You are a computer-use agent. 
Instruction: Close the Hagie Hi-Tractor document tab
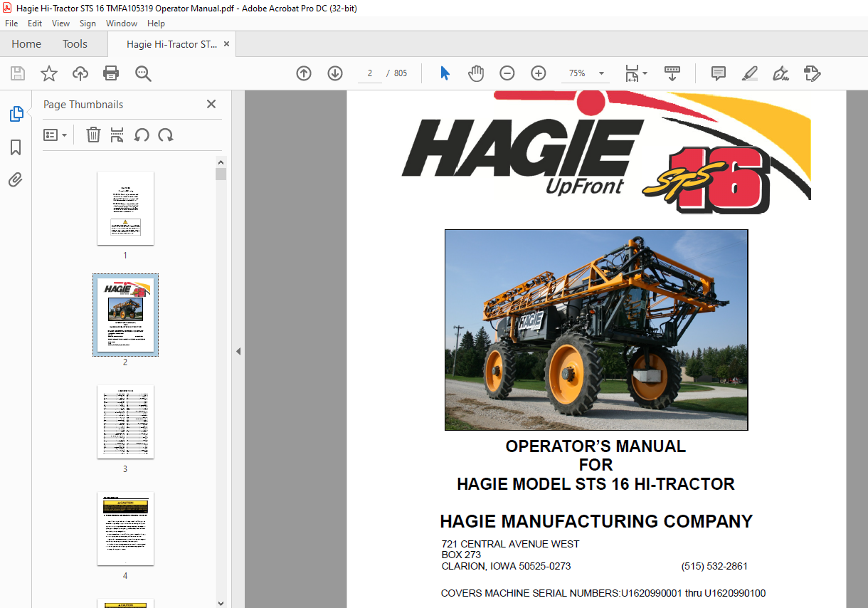tap(226, 44)
